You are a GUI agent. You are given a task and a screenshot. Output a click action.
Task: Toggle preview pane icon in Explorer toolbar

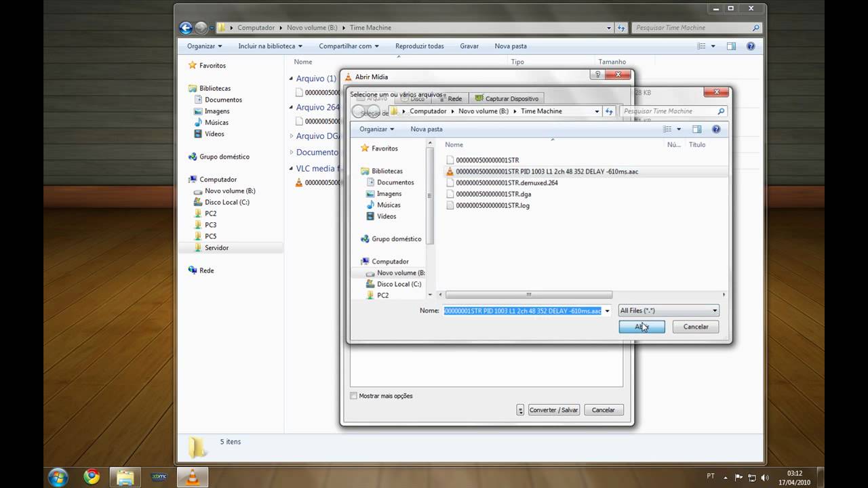tap(731, 46)
